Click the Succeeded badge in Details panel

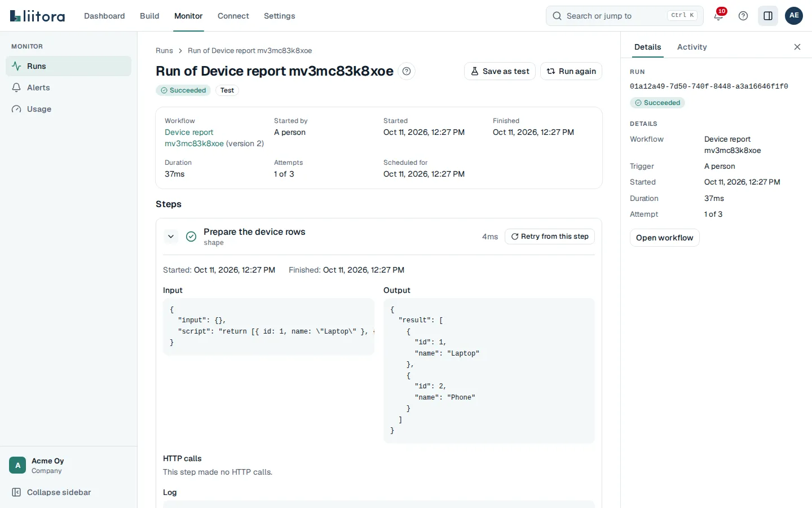tap(657, 103)
